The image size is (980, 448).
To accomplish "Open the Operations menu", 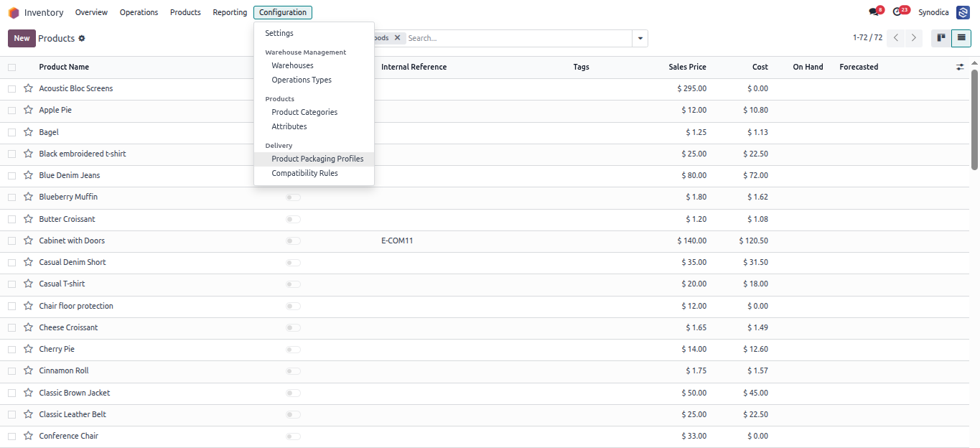I will click(139, 12).
